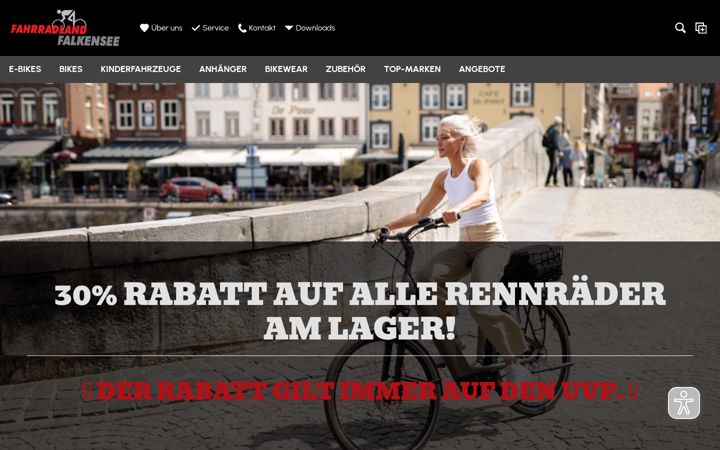Open the TOP-MARKEN menu

[412, 69]
